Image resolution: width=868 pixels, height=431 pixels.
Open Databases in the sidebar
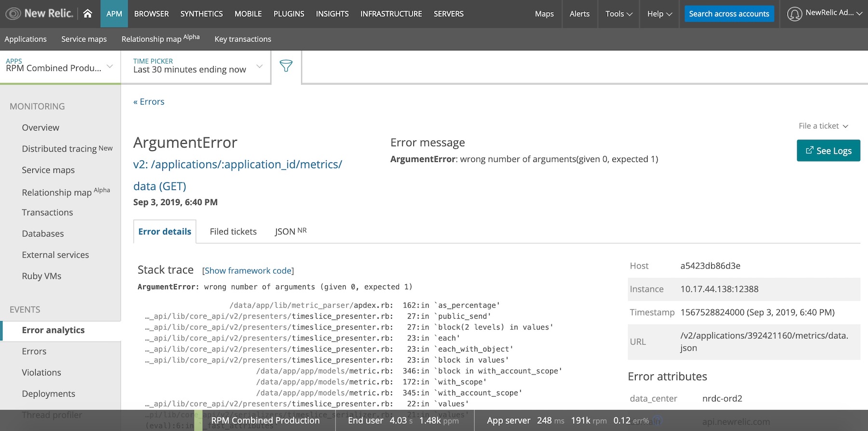[x=42, y=234]
